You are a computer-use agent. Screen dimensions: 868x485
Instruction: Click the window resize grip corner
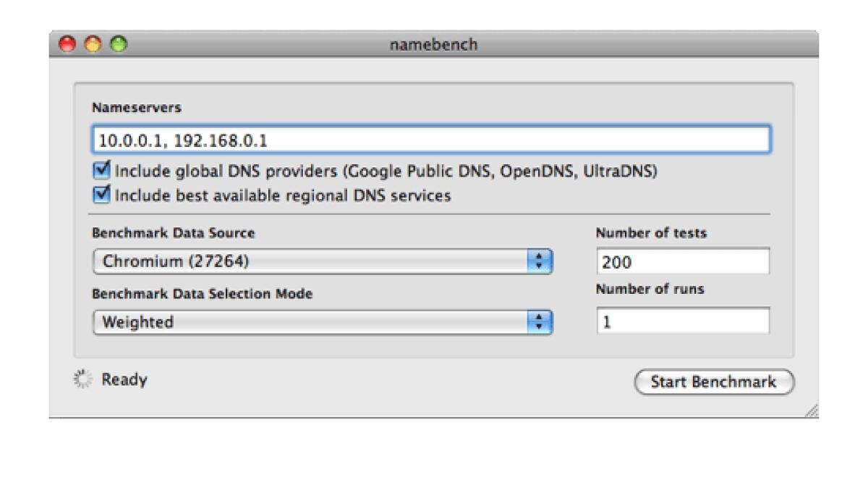click(x=812, y=410)
